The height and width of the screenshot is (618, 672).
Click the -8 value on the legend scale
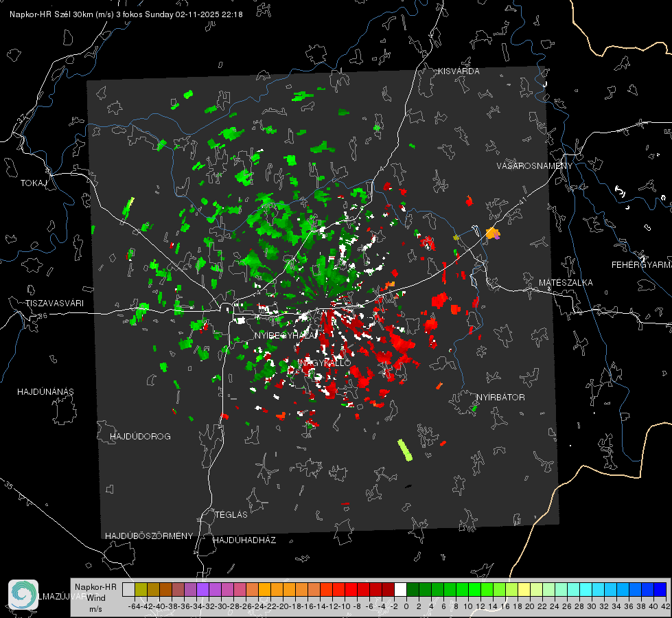(356, 606)
